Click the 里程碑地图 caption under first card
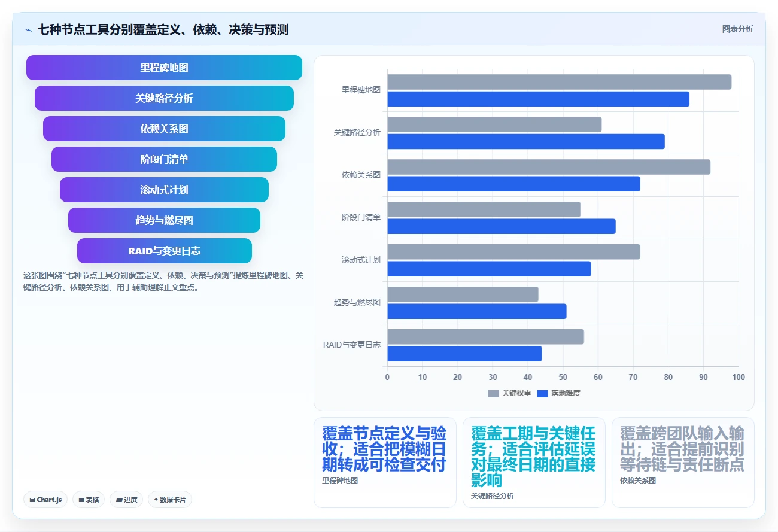Image resolution: width=778 pixels, height=532 pixels. [x=340, y=480]
